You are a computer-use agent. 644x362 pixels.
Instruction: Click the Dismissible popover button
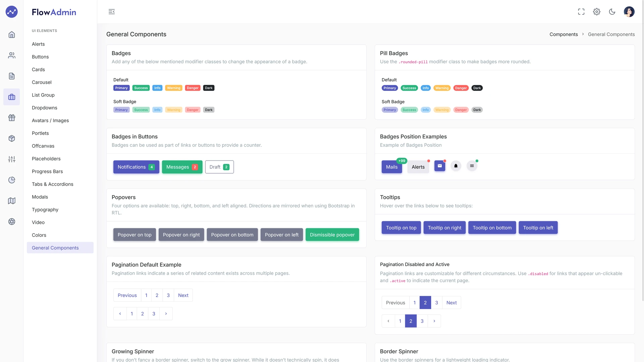pyautogui.click(x=332, y=235)
